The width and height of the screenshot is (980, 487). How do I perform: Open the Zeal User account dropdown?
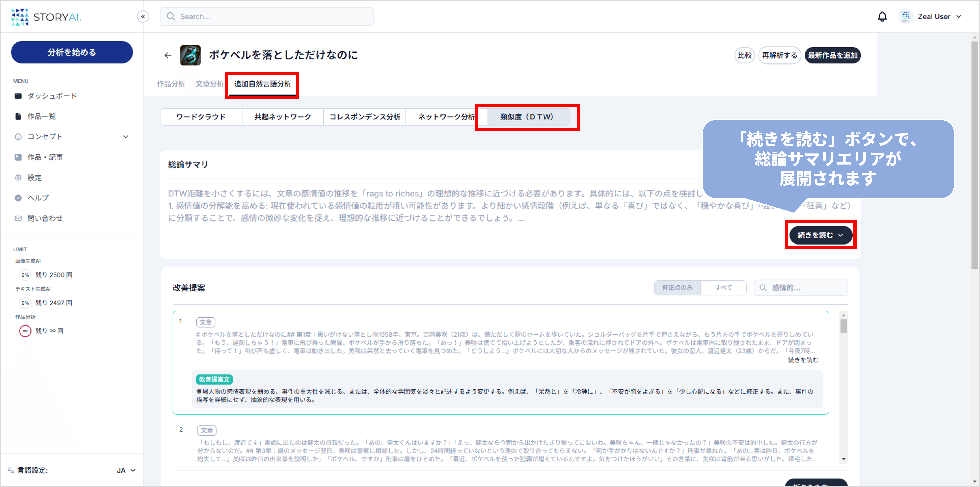click(940, 16)
